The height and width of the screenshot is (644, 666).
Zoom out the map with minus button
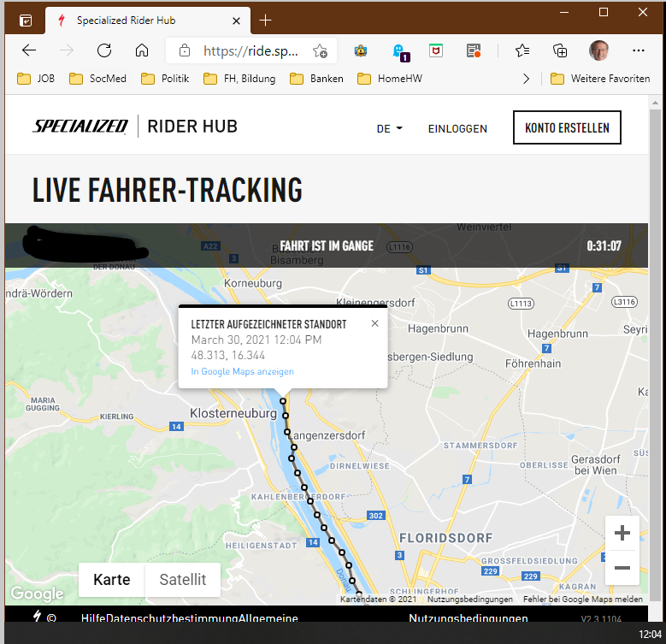pyautogui.click(x=622, y=568)
